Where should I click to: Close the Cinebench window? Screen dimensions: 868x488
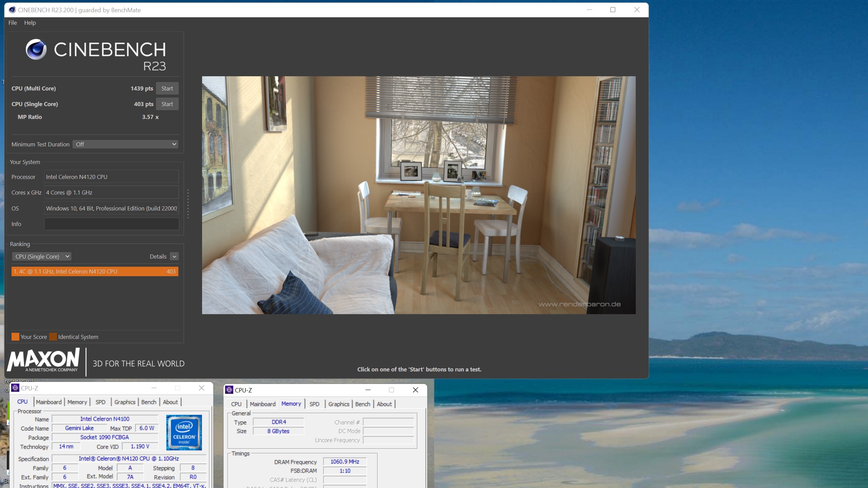637,10
